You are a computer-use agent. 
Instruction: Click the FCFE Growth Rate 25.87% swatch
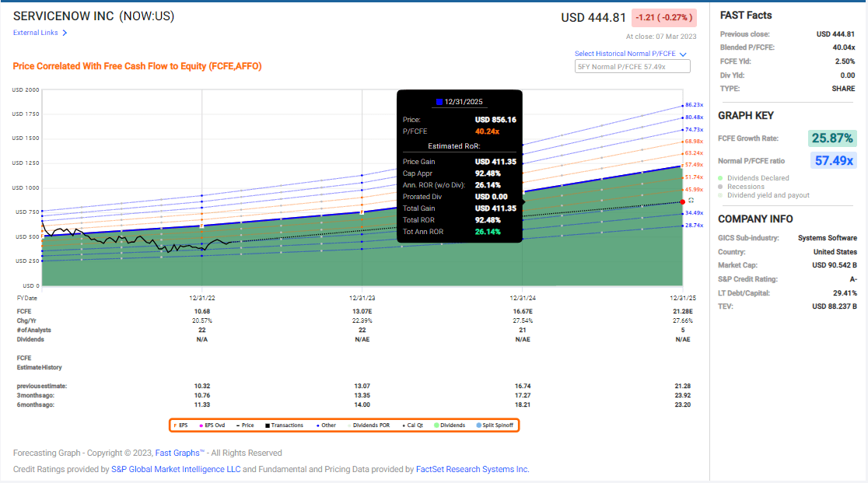click(x=831, y=138)
